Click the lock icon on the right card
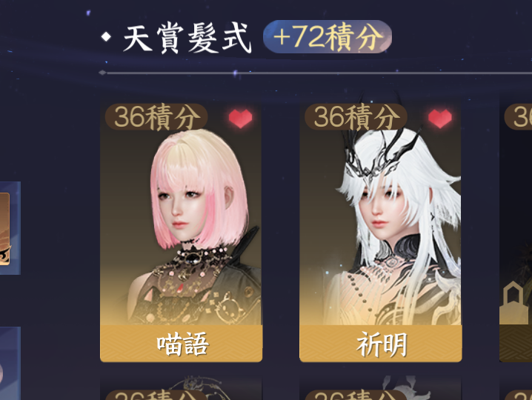The image size is (532, 400). (513, 303)
